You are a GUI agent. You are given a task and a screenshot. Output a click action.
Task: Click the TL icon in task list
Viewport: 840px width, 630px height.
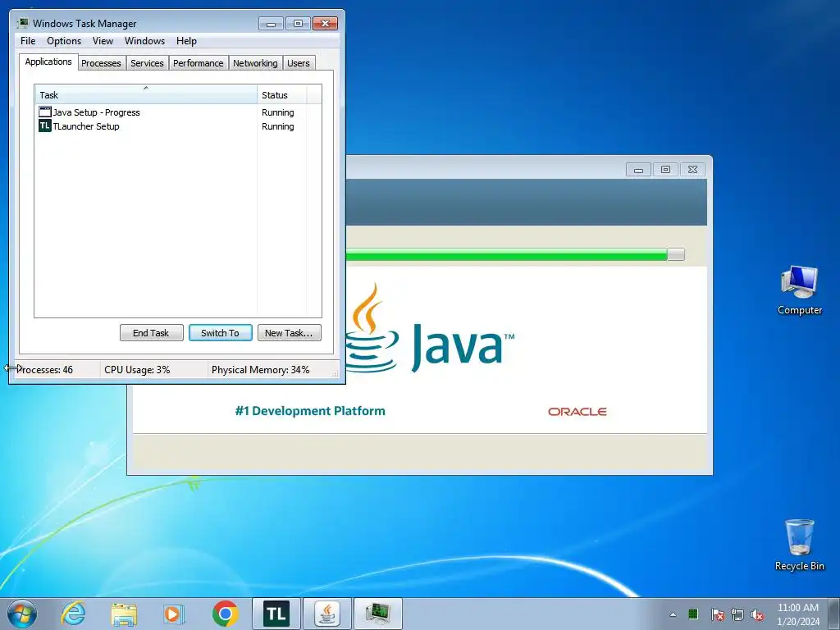(44, 126)
